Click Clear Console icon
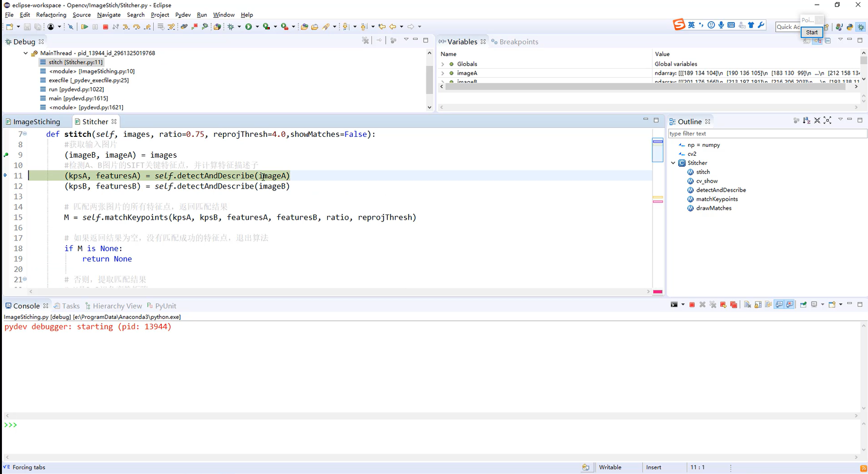 pyautogui.click(x=748, y=304)
